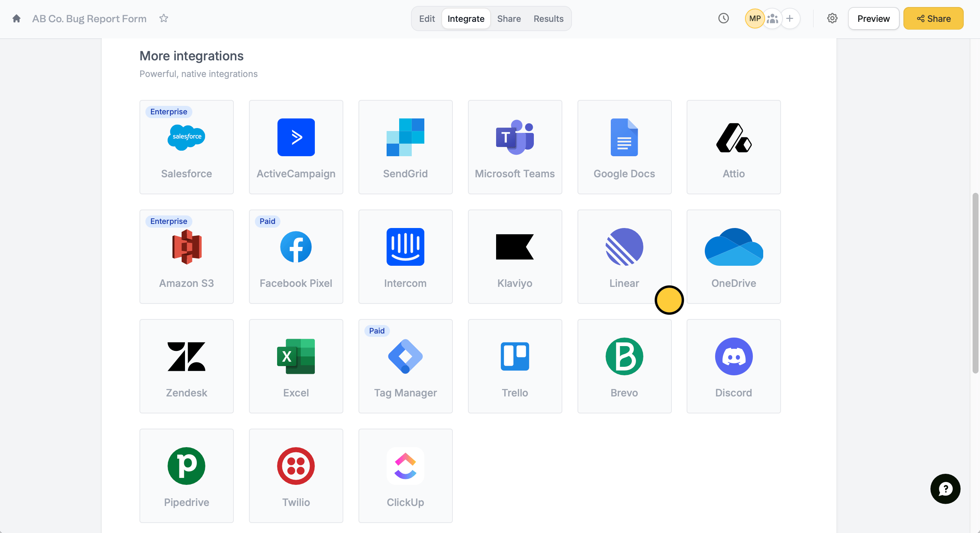Select the Integrate tab
Viewport: 980px width, 533px height.
466,19
